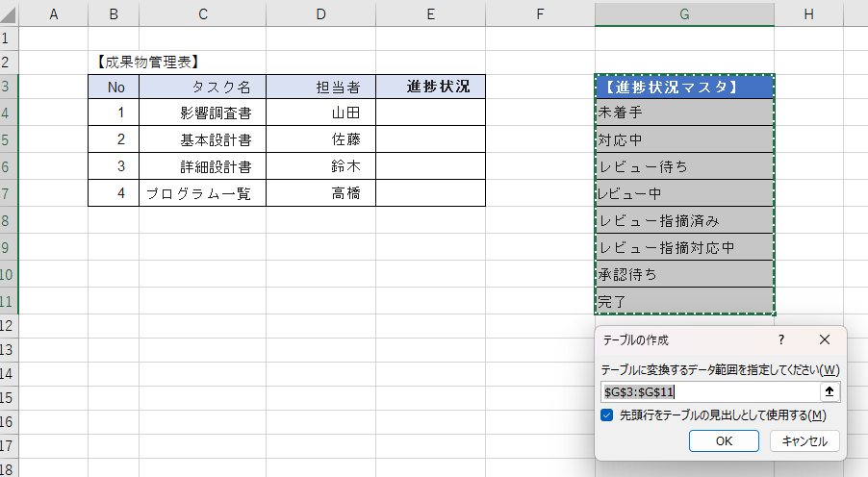Click the help question mark in dialog
The width and height of the screenshot is (868, 477).
tap(780, 340)
